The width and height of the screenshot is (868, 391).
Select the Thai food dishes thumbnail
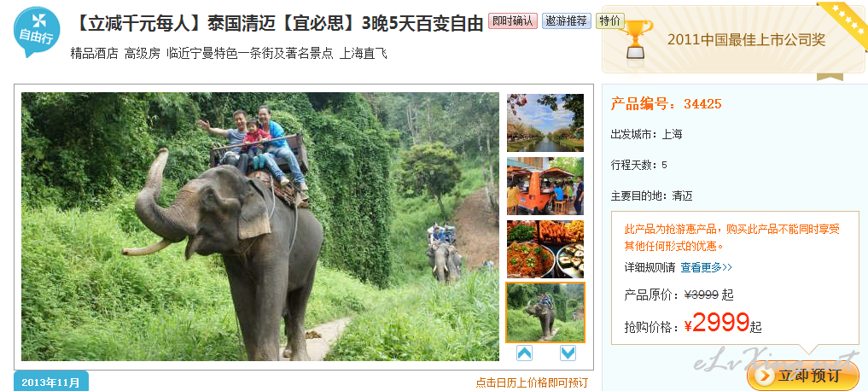545,248
